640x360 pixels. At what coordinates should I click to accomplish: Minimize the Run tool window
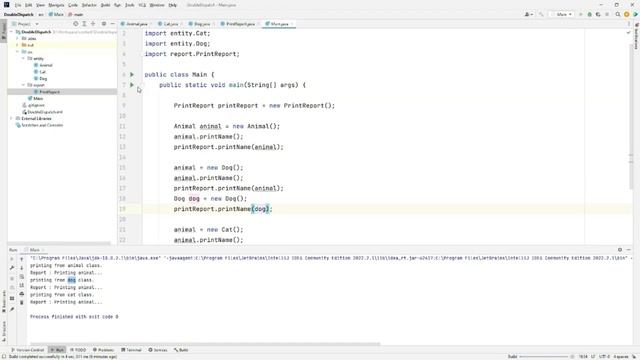[629, 250]
